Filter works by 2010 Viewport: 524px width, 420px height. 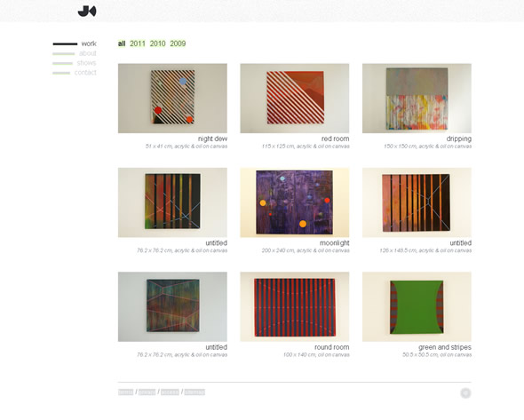pyautogui.click(x=157, y=44)
